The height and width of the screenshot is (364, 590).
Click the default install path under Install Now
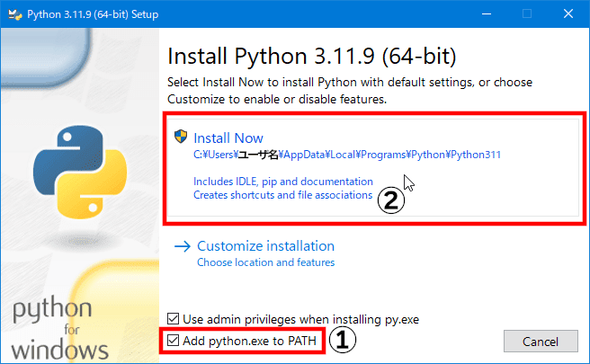point(347,155)
